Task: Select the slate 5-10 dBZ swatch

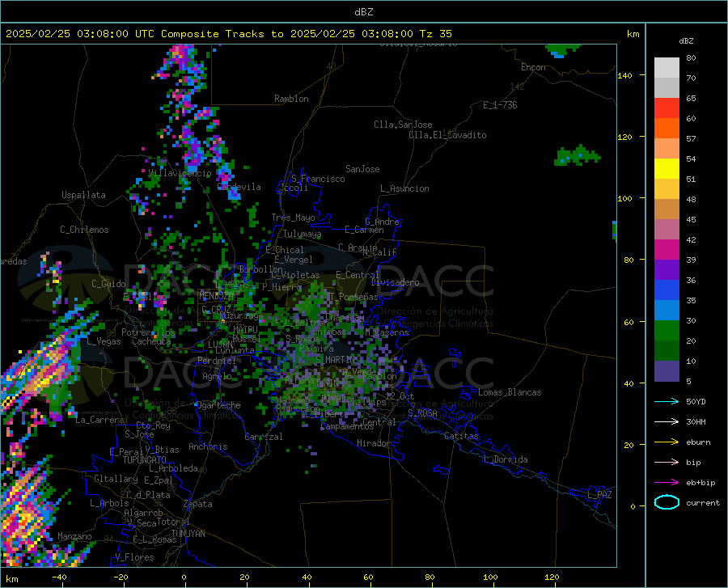Action: (667, 371)
